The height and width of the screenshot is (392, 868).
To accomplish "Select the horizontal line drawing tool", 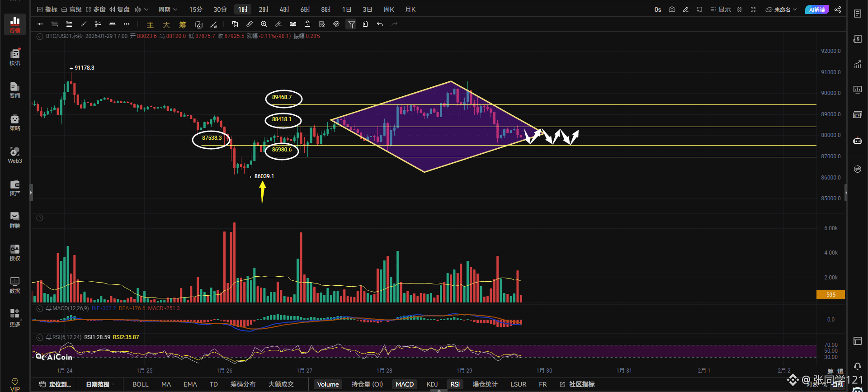I will coord(40,24).
